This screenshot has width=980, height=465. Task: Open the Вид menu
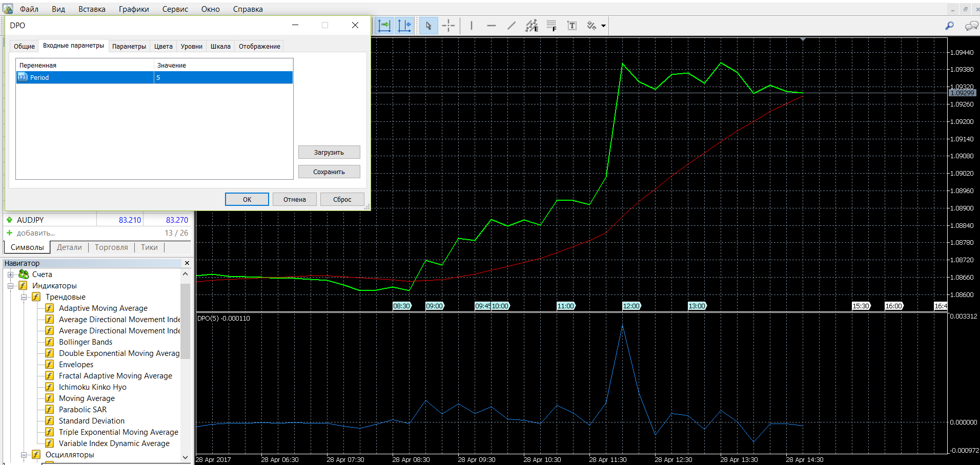(x=58, y=9)
